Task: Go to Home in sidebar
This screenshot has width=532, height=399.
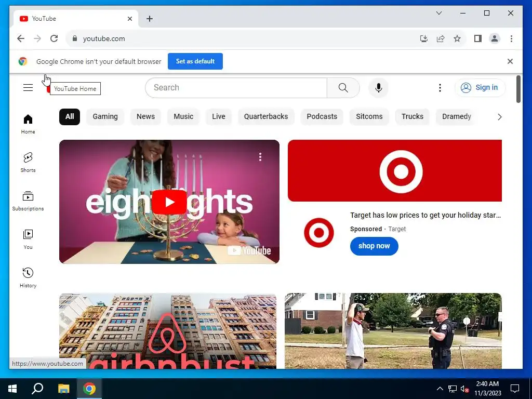Action: tap(28, 124)
